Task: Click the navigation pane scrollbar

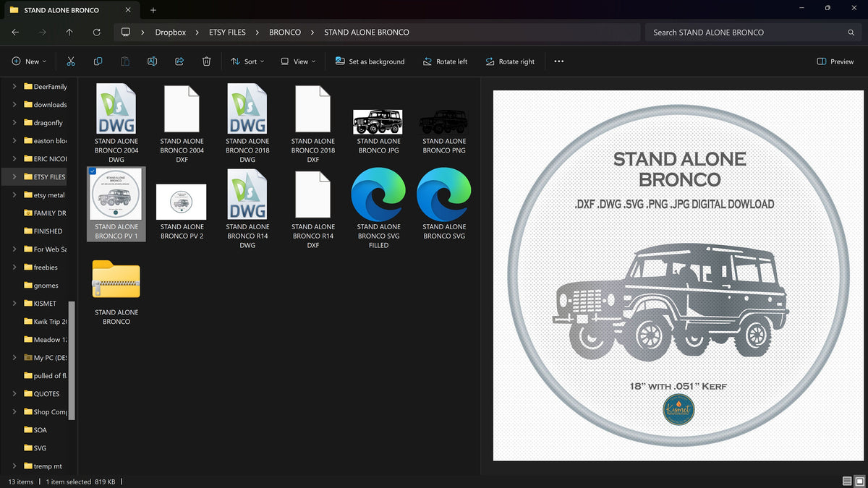Action: [x=72, y=360]
